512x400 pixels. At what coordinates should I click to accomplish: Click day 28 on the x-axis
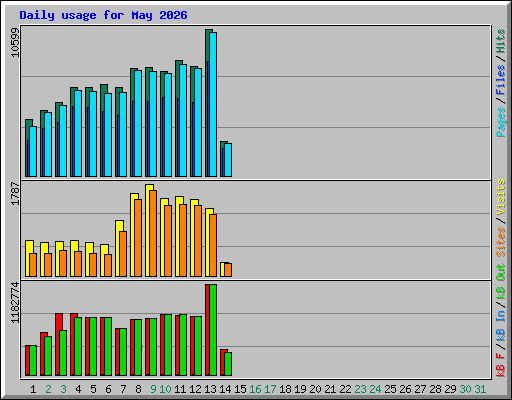tap(435, 389)
